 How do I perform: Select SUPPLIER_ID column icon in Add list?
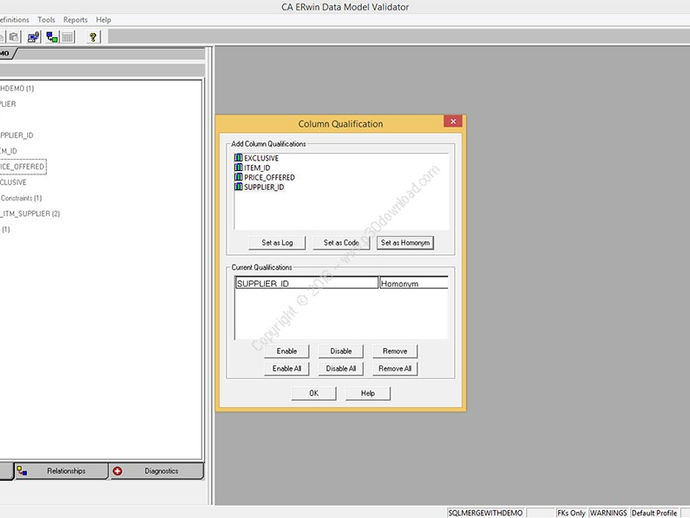[x=238, y=187]
